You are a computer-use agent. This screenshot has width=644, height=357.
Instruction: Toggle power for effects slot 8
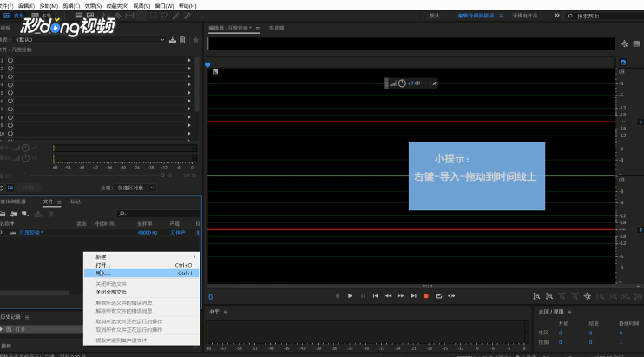coord(10,117)
